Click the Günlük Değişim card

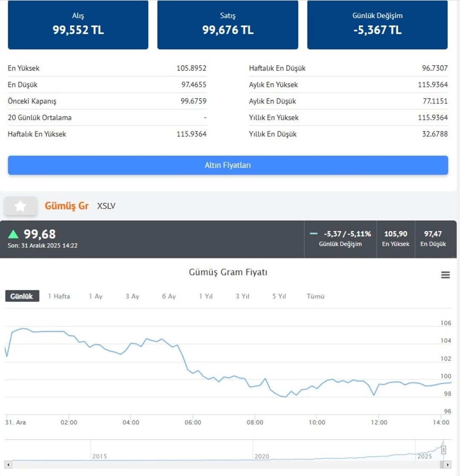click(377, 25)
